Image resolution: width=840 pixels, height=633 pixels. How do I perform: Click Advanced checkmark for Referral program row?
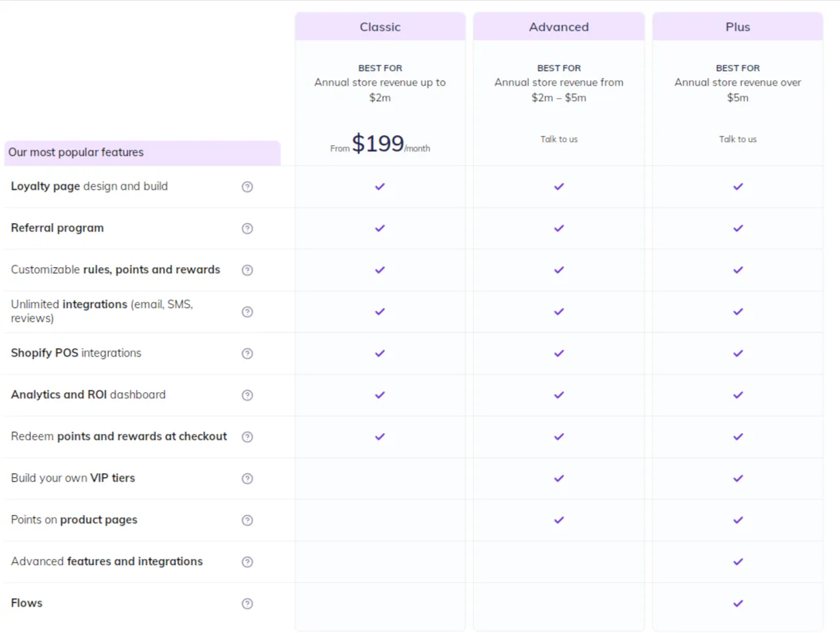(559, 228)
